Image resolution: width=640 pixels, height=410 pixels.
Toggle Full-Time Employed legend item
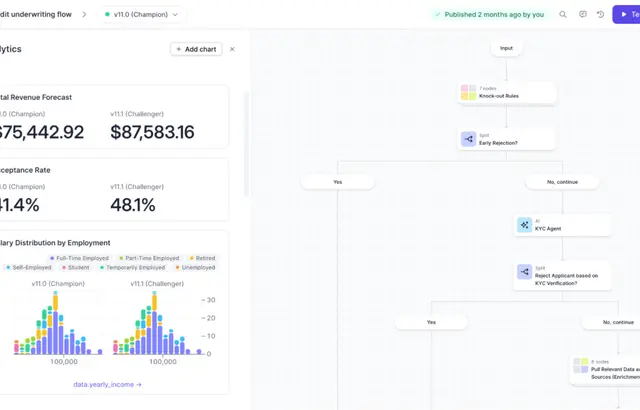pyautogui.click(x=79, y=258)
